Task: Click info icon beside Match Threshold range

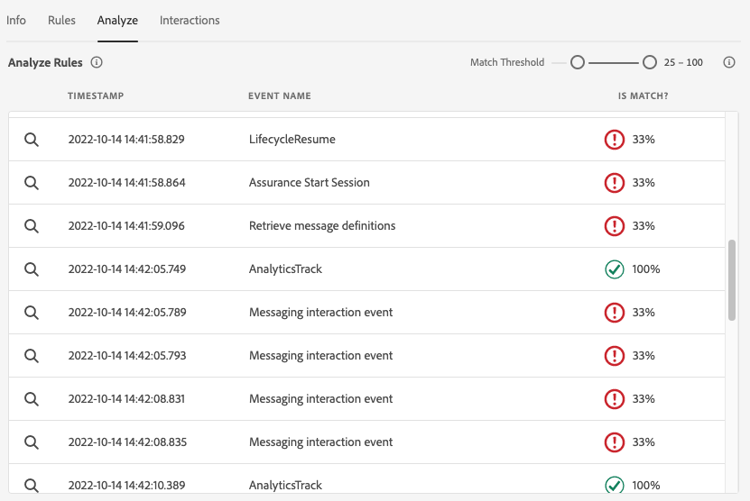Action: click(x=730, y=62)
